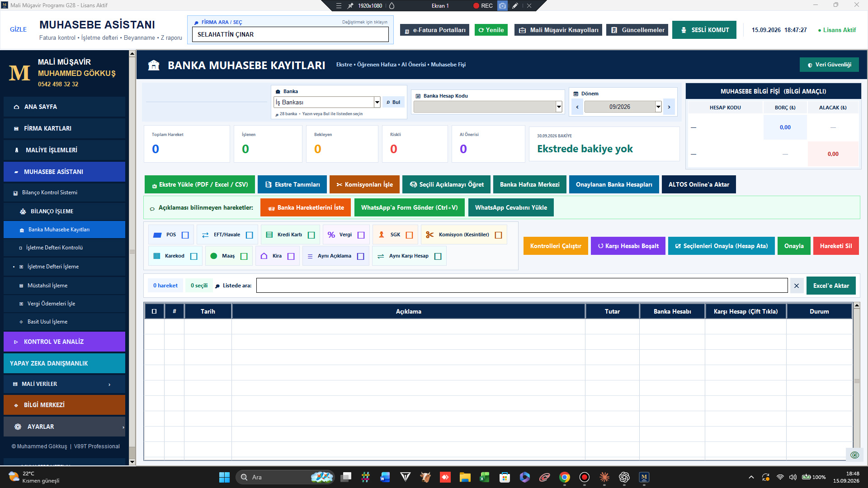The image size is (868, 488).
Task: Check the EFT/Havale filter checkbox
Action: point(249,235)
